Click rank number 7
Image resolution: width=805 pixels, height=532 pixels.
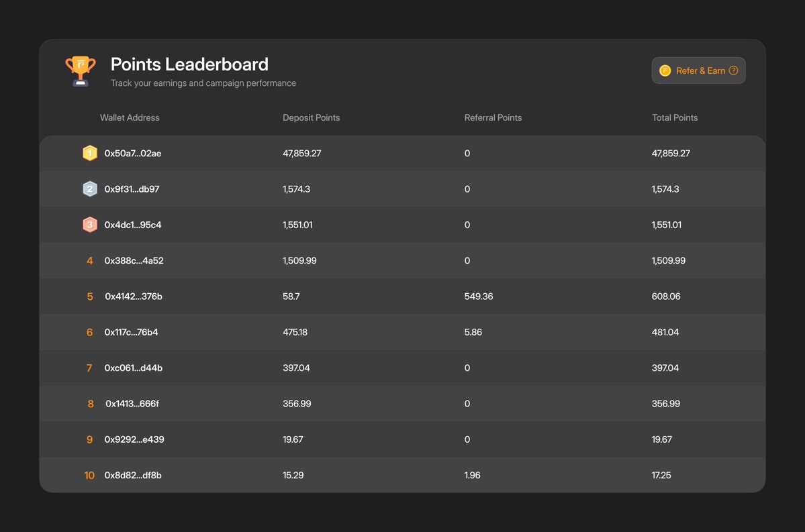coord(89,368)
